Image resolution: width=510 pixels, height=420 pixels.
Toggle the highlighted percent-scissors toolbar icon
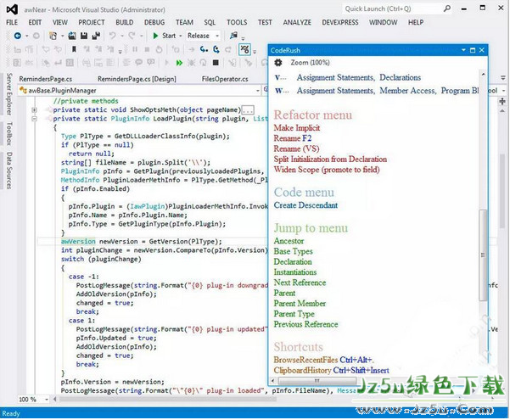[x=244, y=49]
